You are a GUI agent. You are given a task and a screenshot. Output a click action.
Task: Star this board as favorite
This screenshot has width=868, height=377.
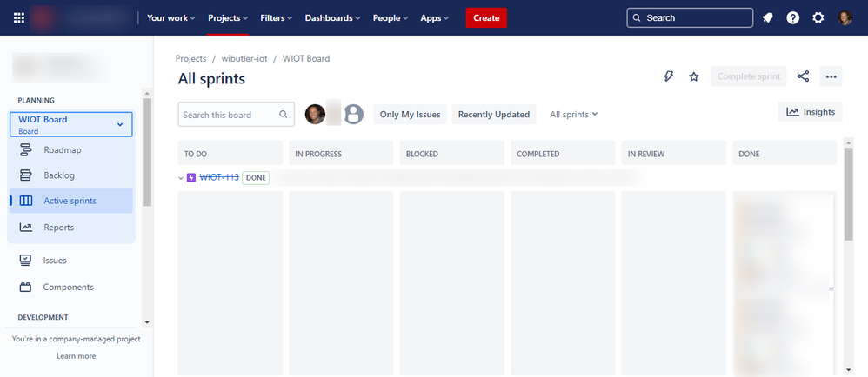(x=694, y=76)
